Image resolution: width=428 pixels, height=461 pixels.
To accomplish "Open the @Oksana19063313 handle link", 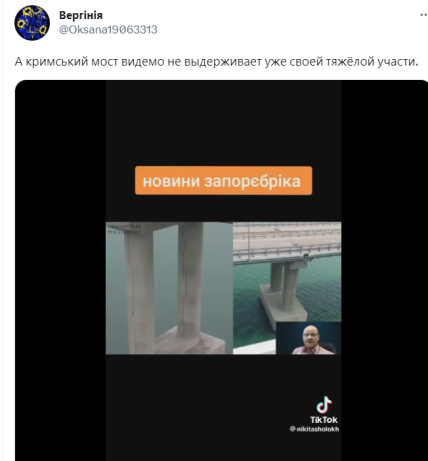I will 108,30.
